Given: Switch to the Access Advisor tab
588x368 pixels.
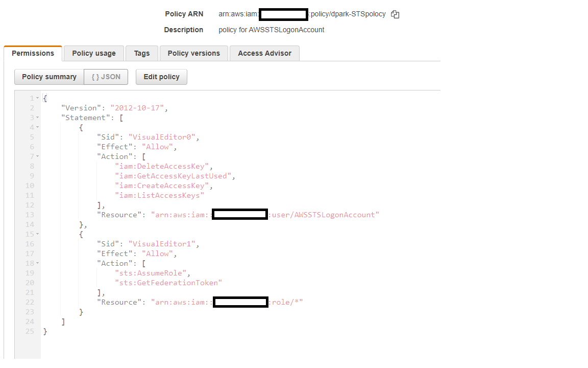Looking at the screenshot, I should [264, 53].
